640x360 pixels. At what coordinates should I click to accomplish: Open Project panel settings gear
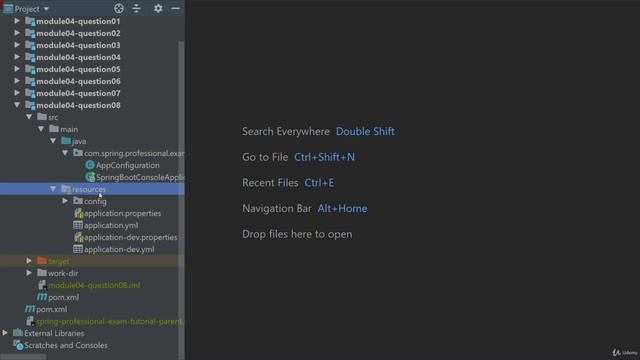click(x=158, y=8)
